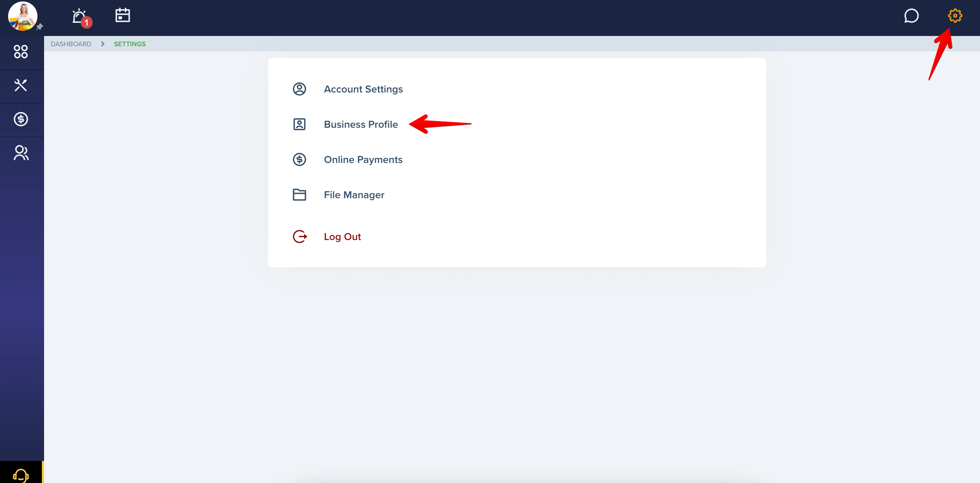Viewport: 980px width, 483px height.
Task: Click the File Manager folder icon
Action: click(299, 195)
